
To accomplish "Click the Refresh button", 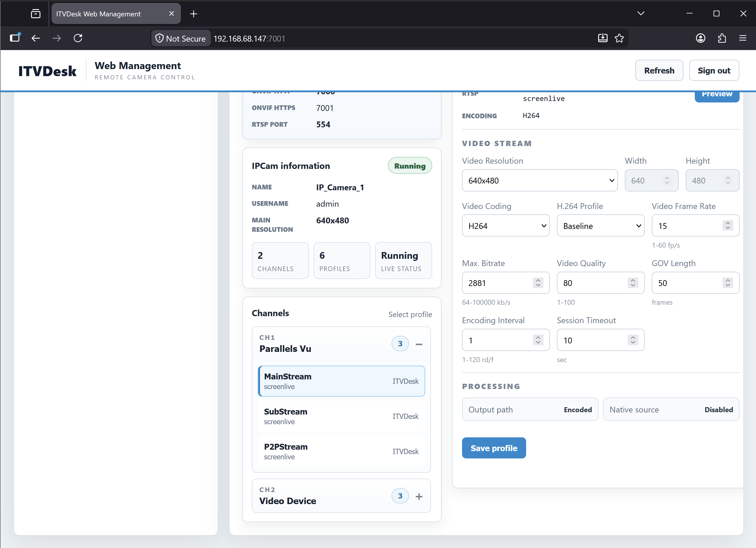I will point(659,70).
